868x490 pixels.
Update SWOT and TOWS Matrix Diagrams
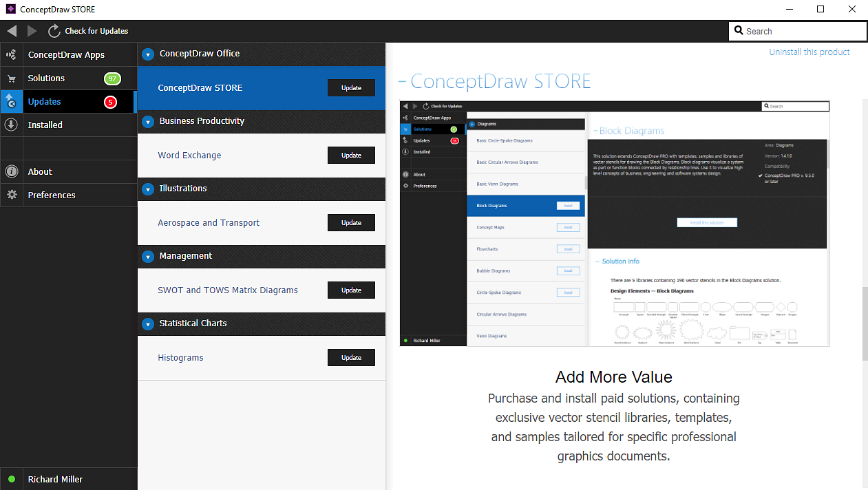click(x=351, y=290)
